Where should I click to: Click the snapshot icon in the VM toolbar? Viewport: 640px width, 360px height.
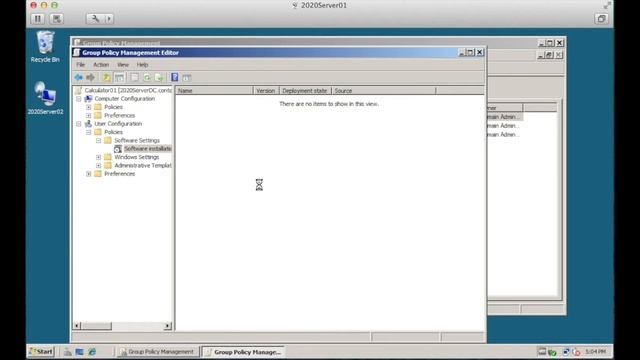pos(56,19)
